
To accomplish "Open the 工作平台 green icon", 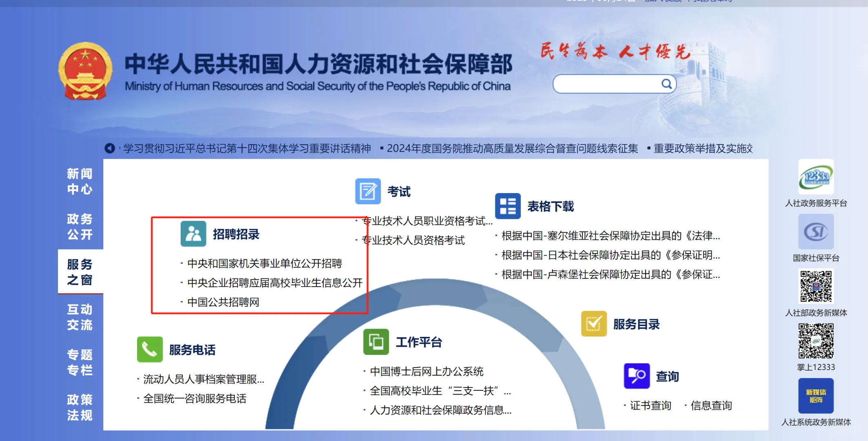I will click(376, 342).
